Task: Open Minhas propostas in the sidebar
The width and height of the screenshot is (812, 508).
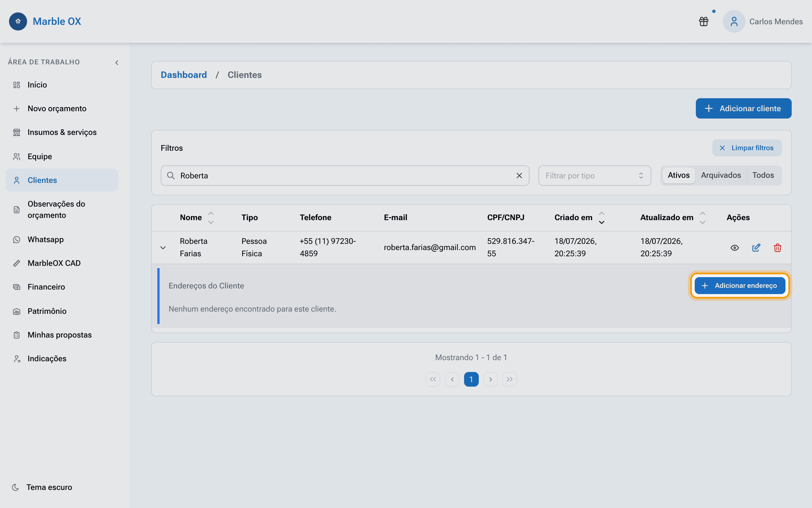Action: tap(62, 335)
